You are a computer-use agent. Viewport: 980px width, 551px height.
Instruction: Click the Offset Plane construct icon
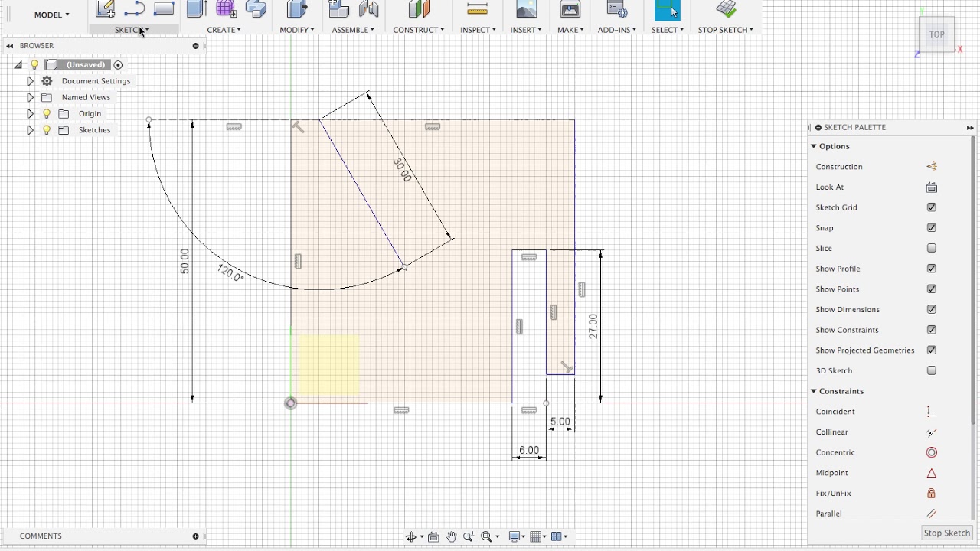pyautogui.click(x=419, y=9)
